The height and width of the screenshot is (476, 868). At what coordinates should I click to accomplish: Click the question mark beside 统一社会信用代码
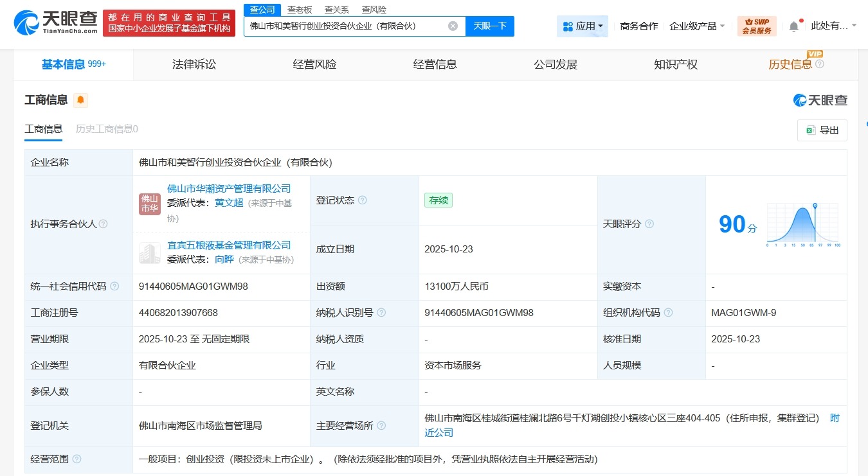(114, 286)
